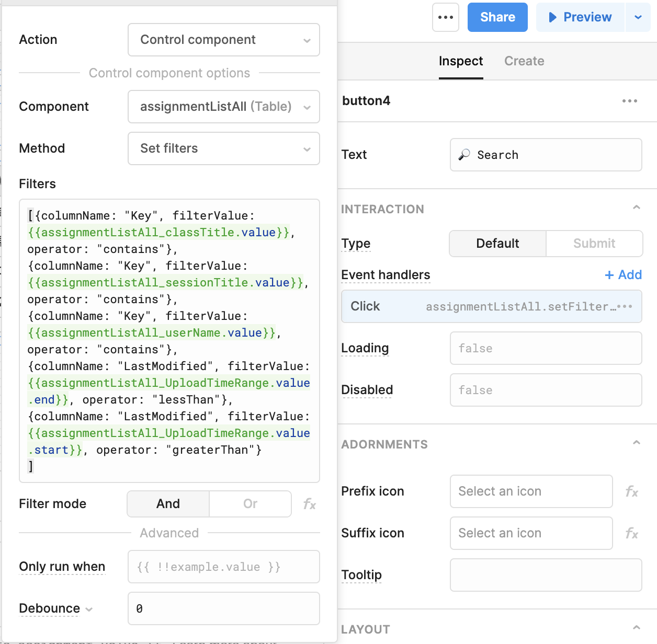Click fx icon beside Suffix icon field

[631, 533]
